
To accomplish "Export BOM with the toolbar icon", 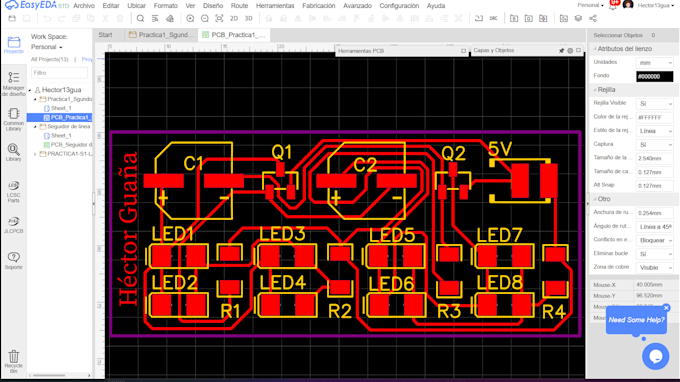I will pyautogui.click(x=514, y=19).
